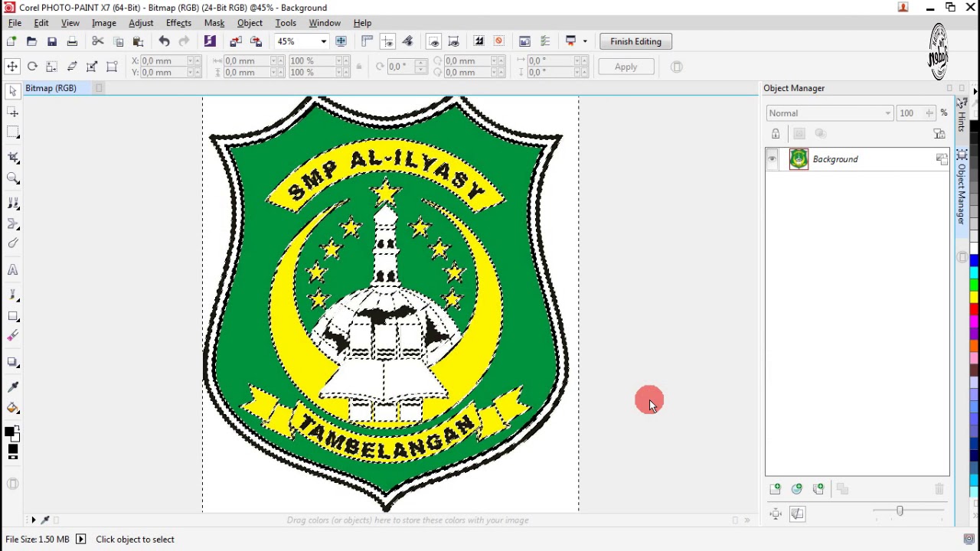Screen dimensions: 980x551
Task: Click the Import icon
Action: [235, 41]
